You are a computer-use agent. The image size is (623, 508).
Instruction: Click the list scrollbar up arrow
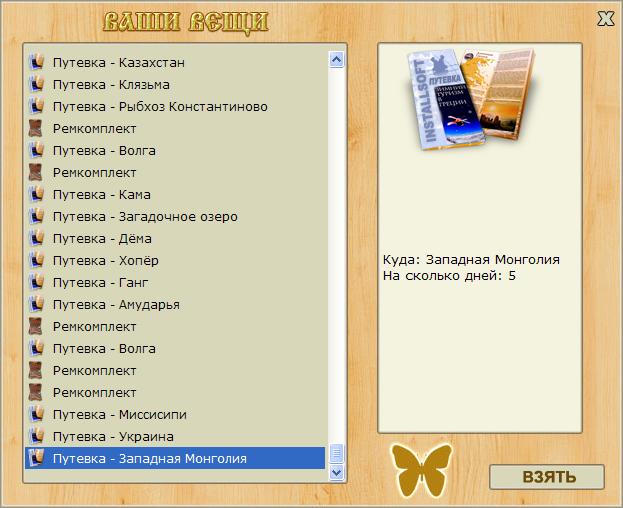337,60
